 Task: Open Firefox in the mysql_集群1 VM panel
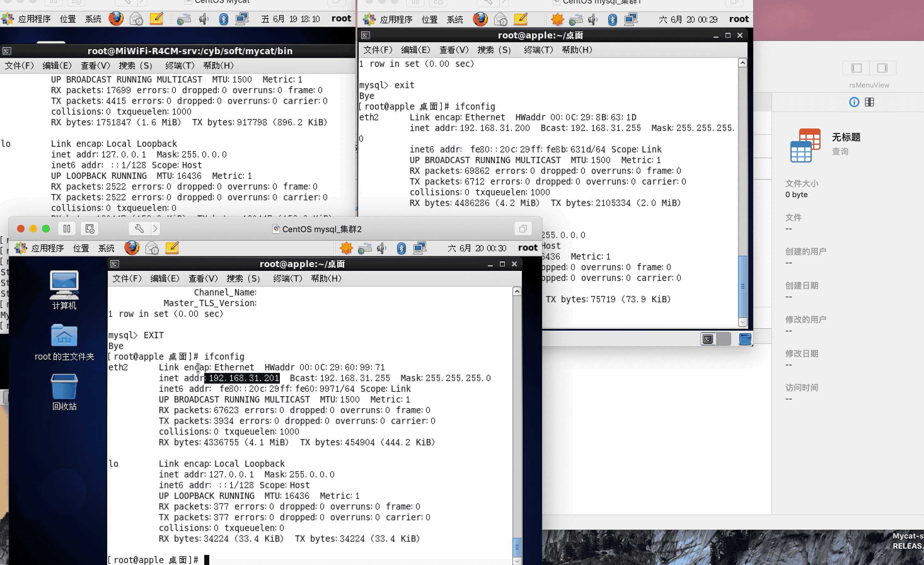480,19
